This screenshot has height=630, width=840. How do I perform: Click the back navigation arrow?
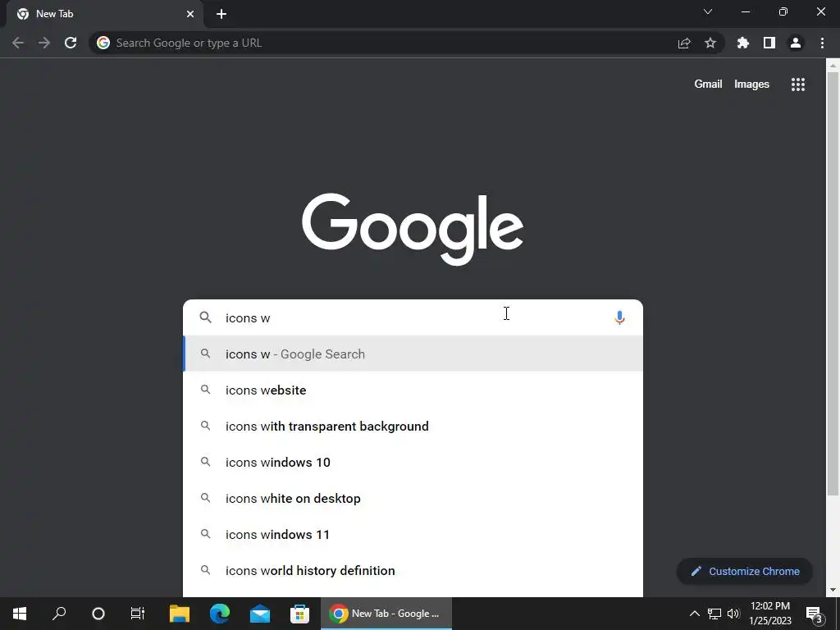tap(18, 43)
